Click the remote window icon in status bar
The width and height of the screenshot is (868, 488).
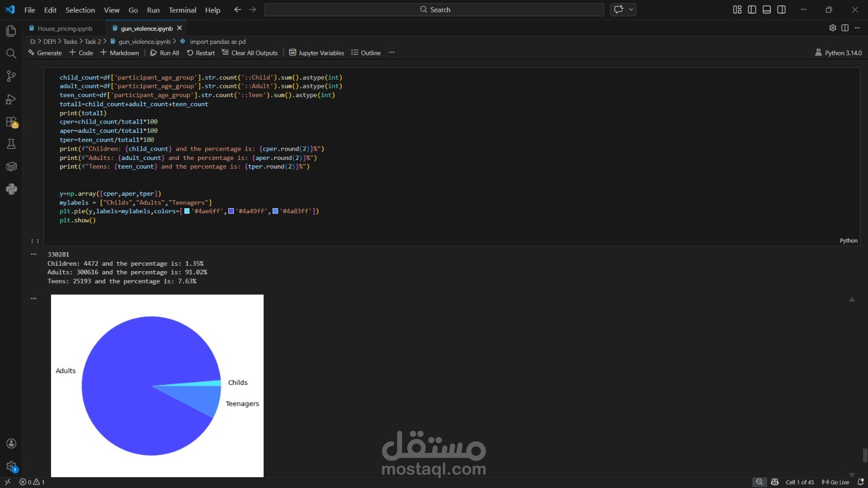pyautogui.click(x=8, y=482)
